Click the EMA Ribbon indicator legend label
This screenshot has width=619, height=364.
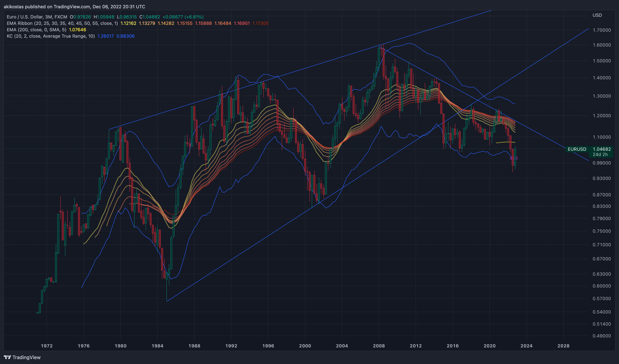point(62,23)
